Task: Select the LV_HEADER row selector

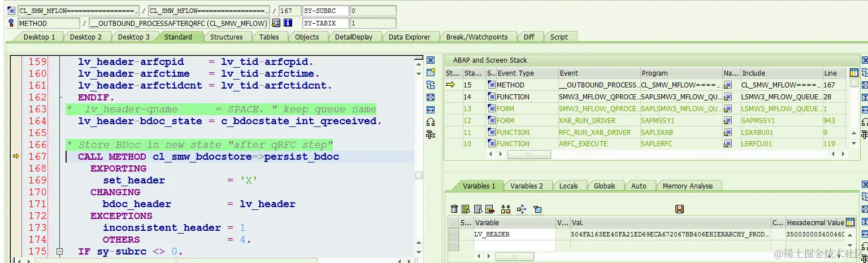Action: 453,234
